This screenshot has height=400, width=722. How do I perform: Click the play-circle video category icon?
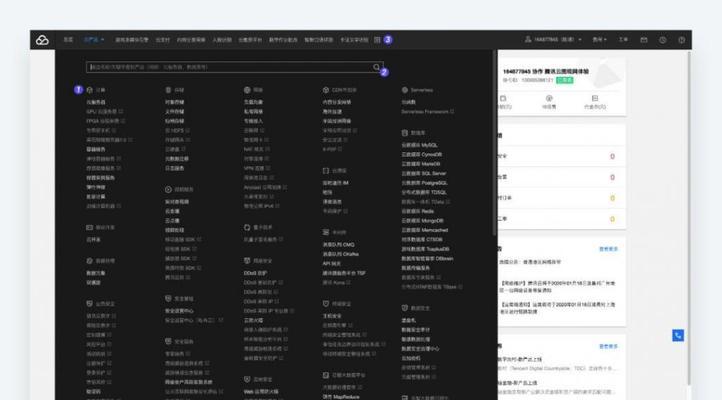tap(169, 190)
